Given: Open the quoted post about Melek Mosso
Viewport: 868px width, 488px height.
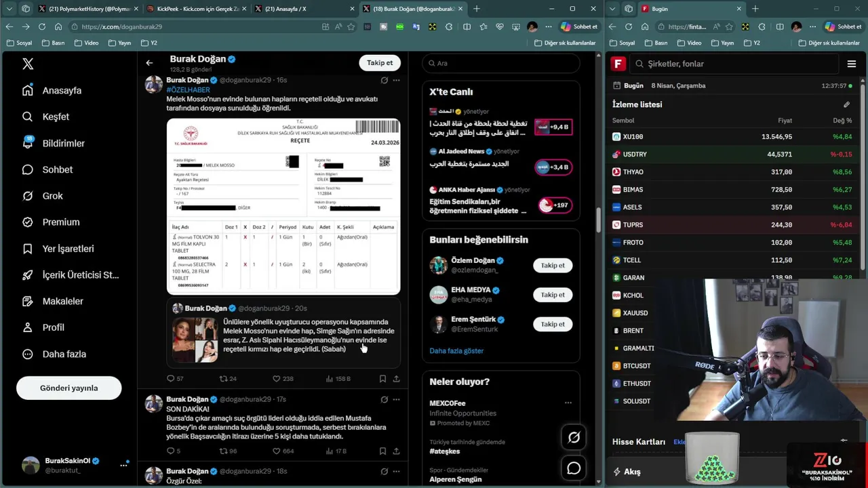Looking at the screenshot, I should pyautogui.click(x=283, y=332).
